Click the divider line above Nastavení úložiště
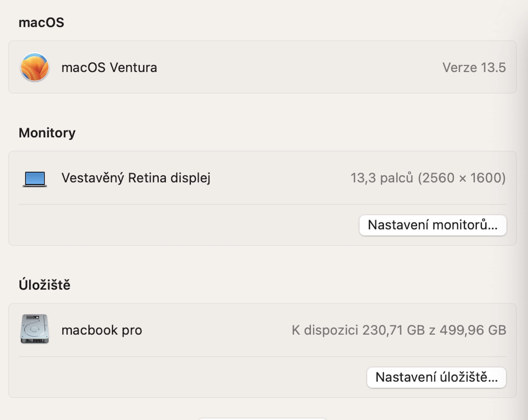 (262, 357)
